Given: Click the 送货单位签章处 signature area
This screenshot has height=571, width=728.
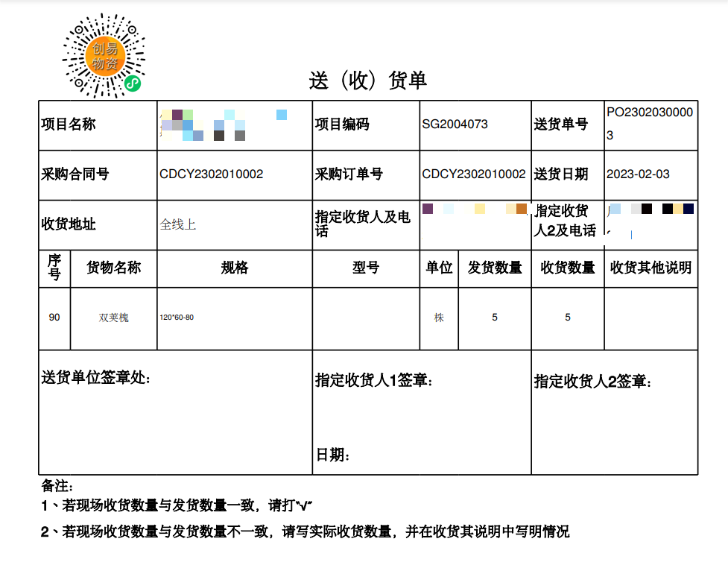Looking at the screenshot, I should (x=174, y=417).
